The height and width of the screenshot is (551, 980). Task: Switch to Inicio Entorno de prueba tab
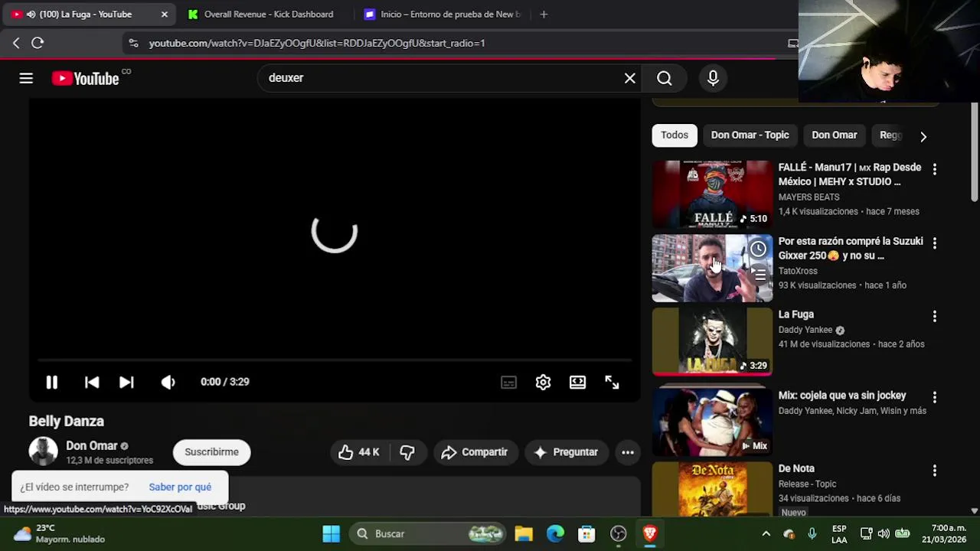point(442,15)
